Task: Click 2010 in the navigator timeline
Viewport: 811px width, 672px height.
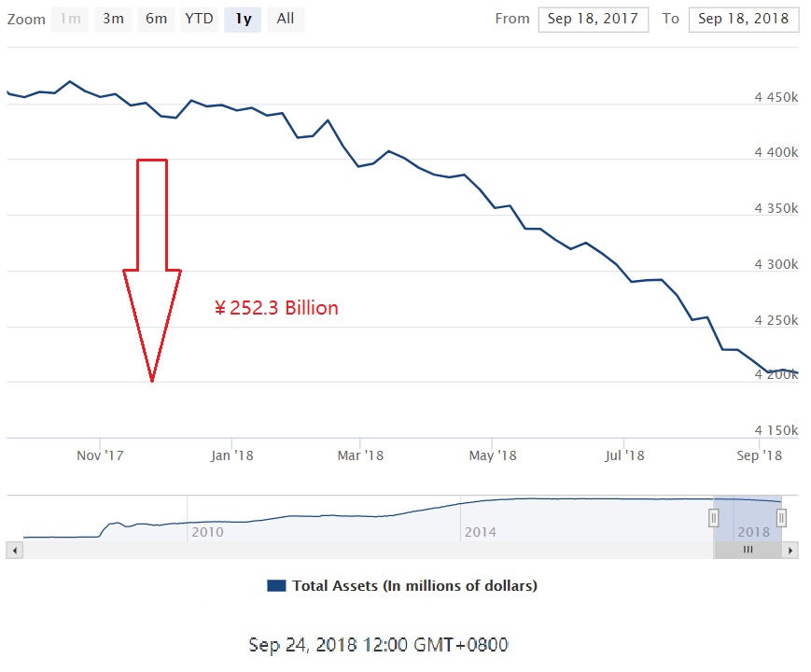Action: [206, 532]
